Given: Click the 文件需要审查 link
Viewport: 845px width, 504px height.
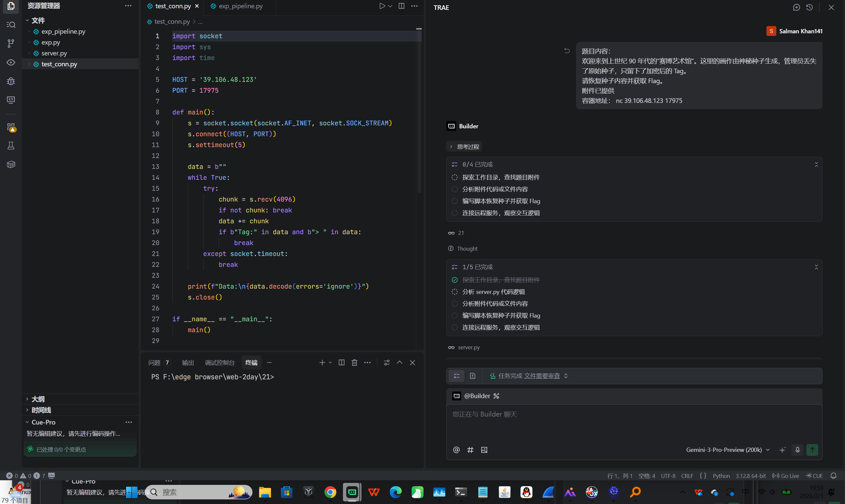Looking at the screenshot, I should click(542, 376).
